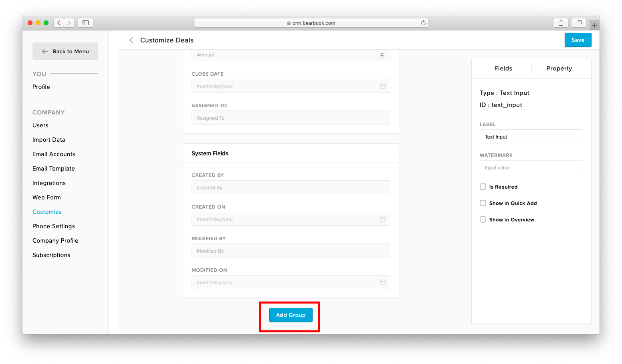Open Web Form settings
This screenshot has height=364, width=622.
pos(46,197)
